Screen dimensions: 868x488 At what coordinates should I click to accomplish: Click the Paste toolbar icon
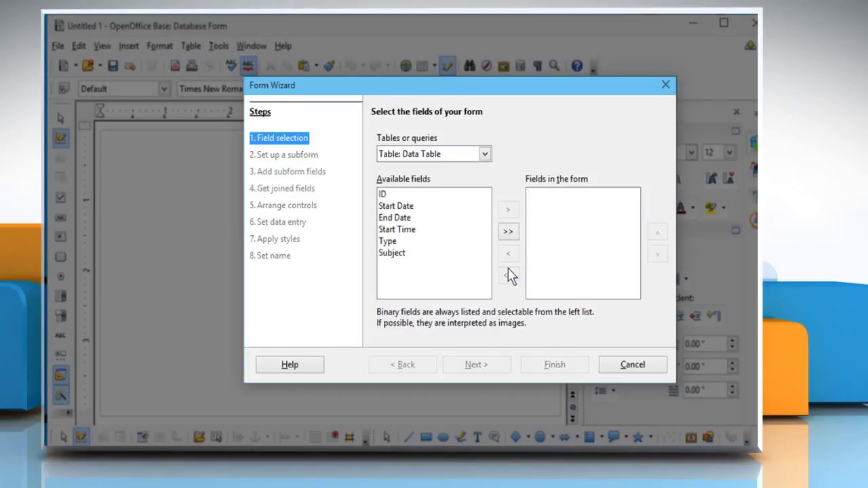(x=304, y=66)
